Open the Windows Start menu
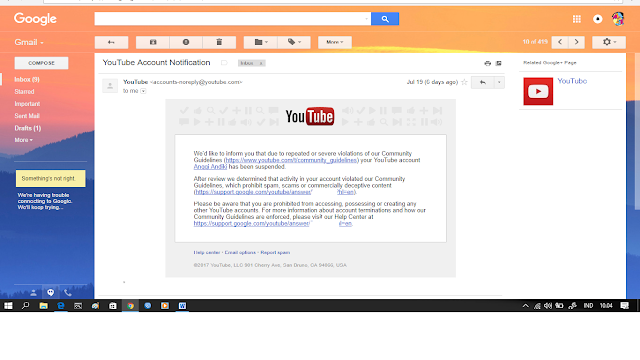The image size is (640, 360). pyautogui.click(x=8, y=306)
